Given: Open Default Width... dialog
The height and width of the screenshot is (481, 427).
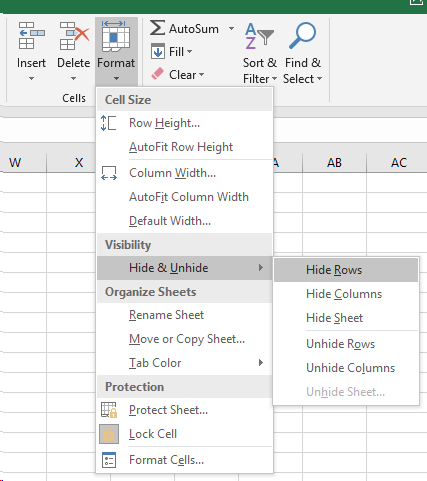Looking at the screenshot, I should [x=185, y=221].
